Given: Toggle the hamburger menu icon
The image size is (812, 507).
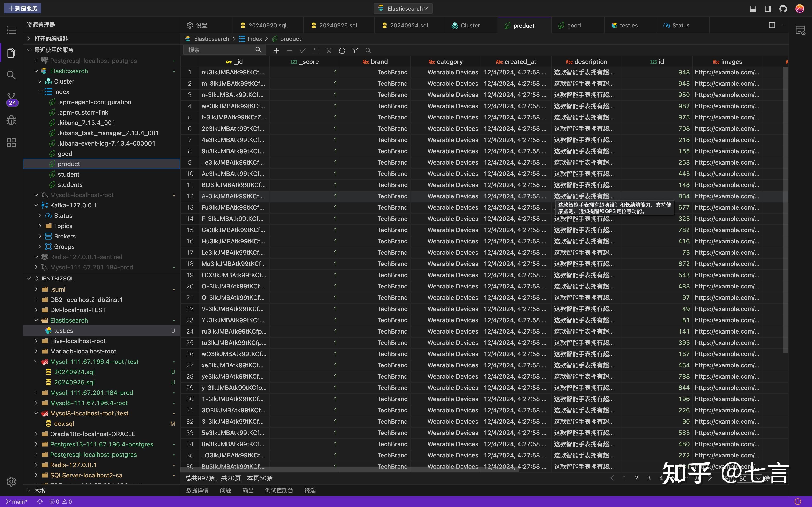Looking at the screenshot, I should (x=12, y=30).
